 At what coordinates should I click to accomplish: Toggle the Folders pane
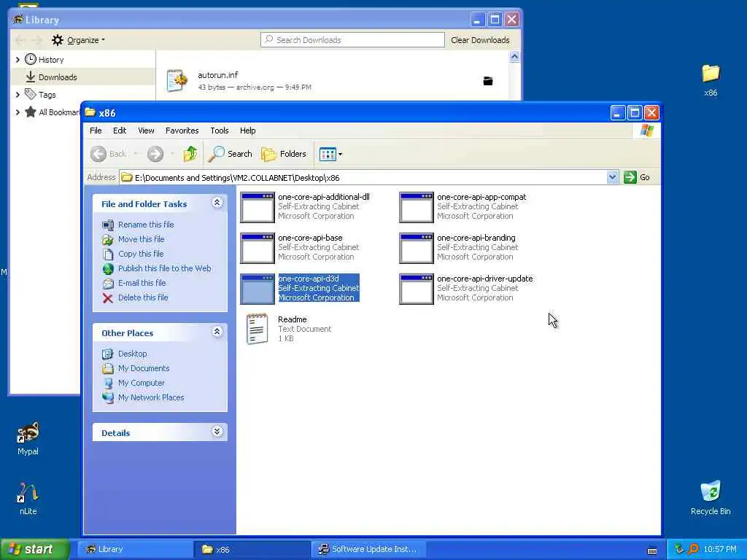pyautogui.click(x=284, y=154)
